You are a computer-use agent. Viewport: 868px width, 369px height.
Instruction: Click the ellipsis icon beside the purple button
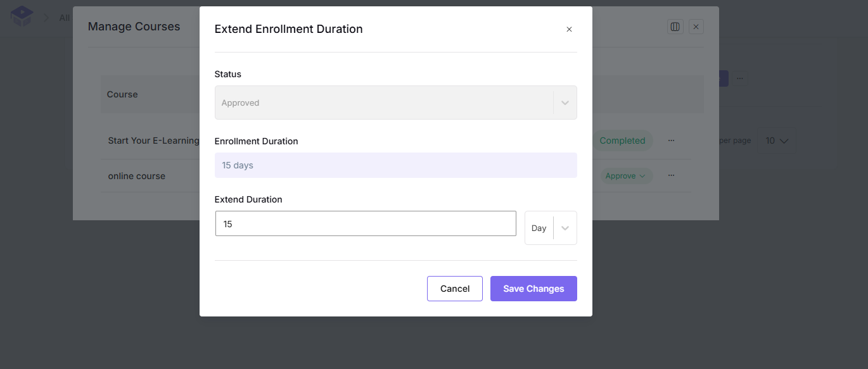(739, 78)
